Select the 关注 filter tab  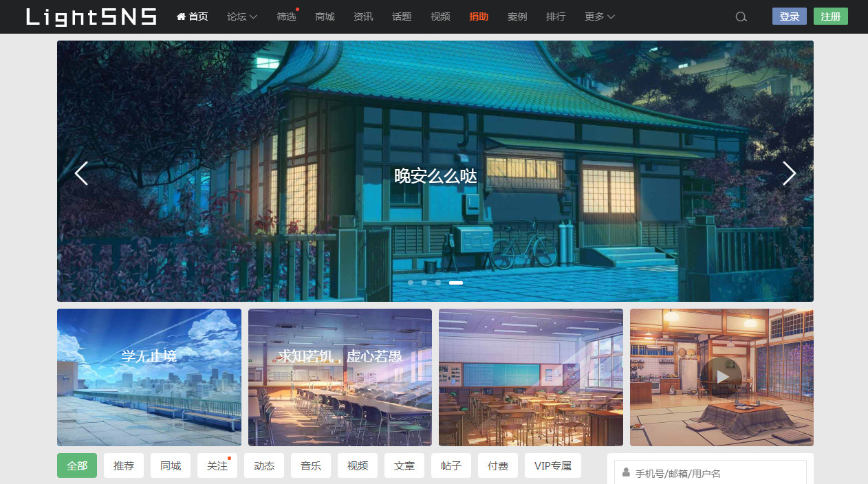(x=217, y=465)
